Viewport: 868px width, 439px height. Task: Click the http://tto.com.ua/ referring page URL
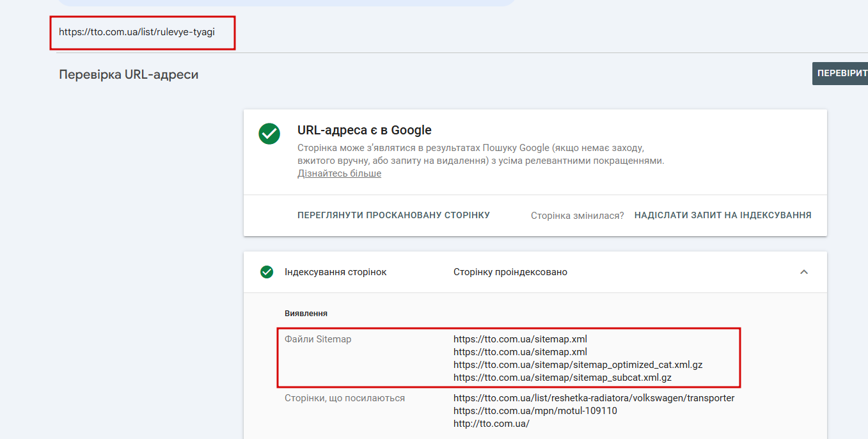click(x=491, y=424)
